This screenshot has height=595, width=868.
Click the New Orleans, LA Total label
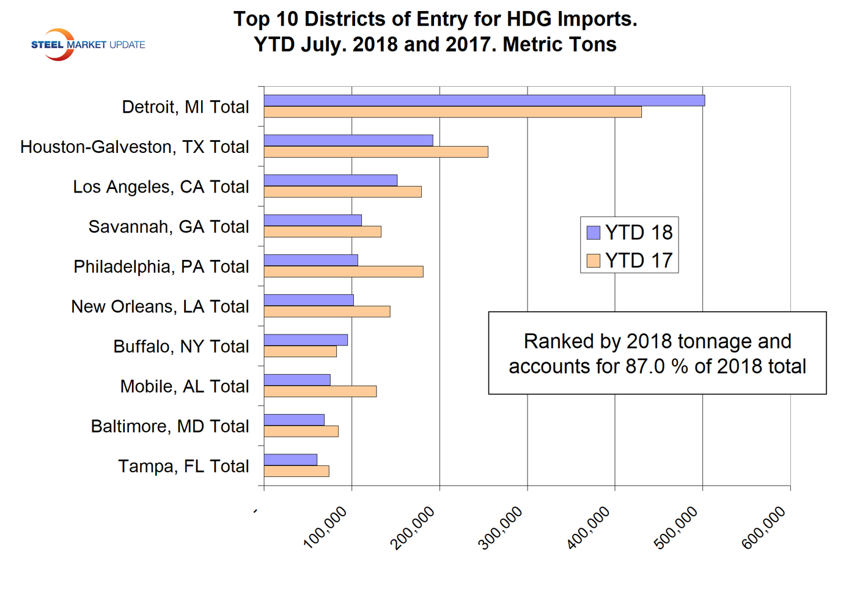(160, 307)
